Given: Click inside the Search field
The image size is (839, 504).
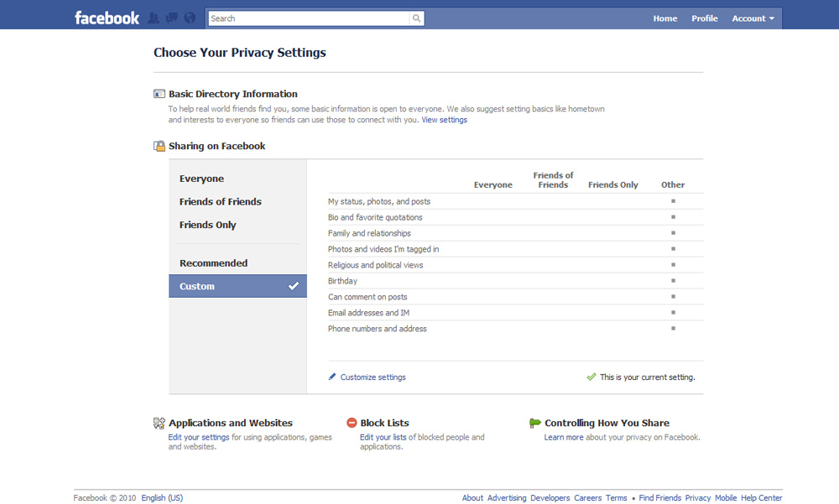Looking at the screenshot, I should 309,18.
